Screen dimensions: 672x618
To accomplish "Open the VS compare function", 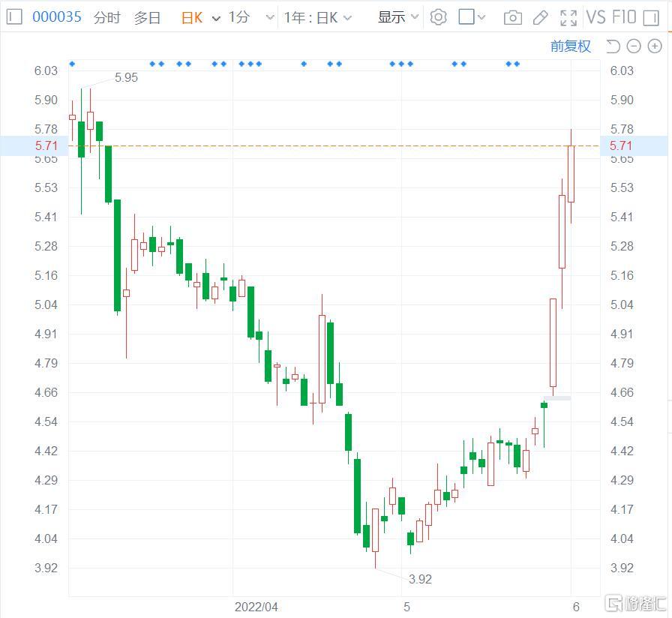I will coord(595,17).
